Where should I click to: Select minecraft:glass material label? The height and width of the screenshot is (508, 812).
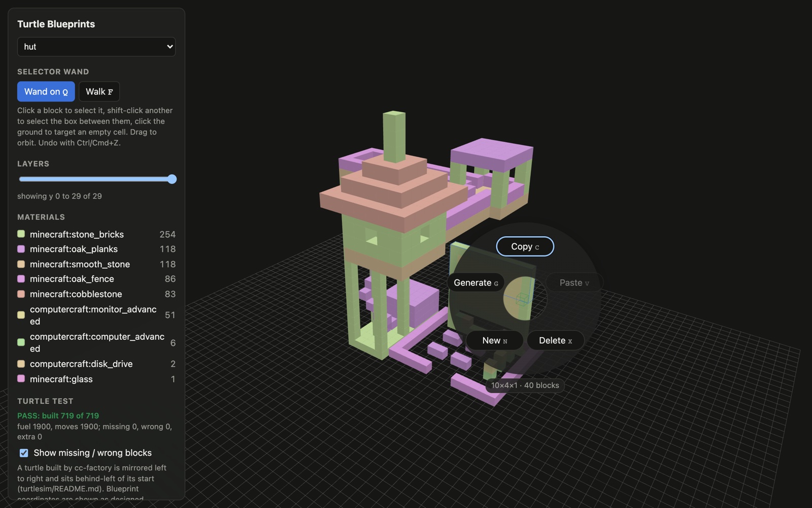point(61,379)
